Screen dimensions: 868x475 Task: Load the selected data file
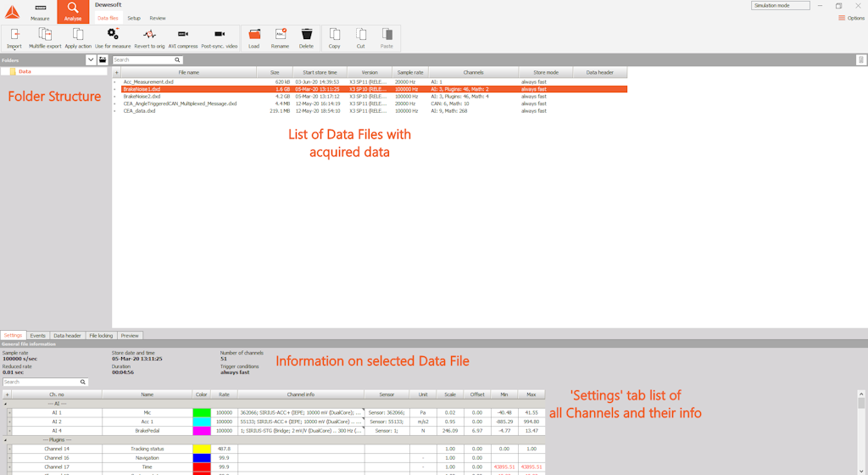click(254, 38)
